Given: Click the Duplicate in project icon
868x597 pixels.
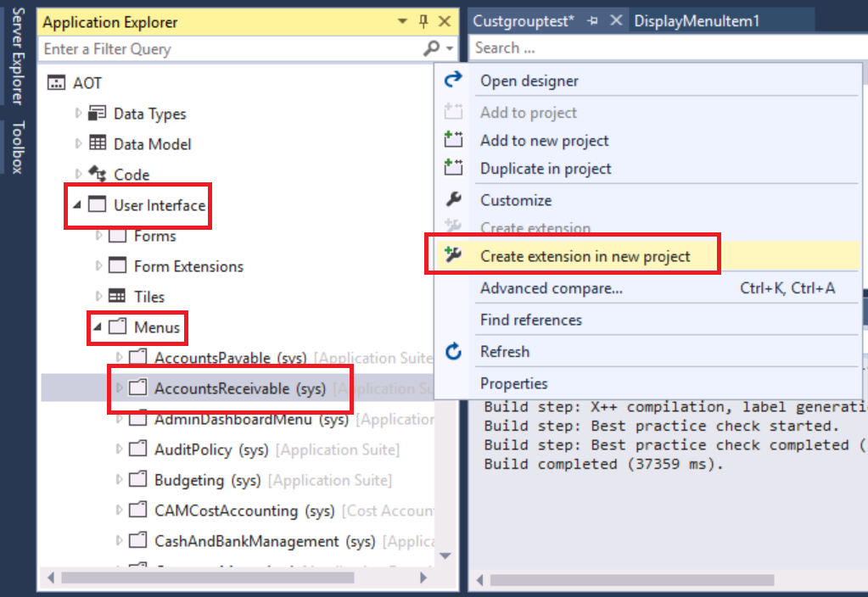Looking at the screenshot, I should click(454, 168).
